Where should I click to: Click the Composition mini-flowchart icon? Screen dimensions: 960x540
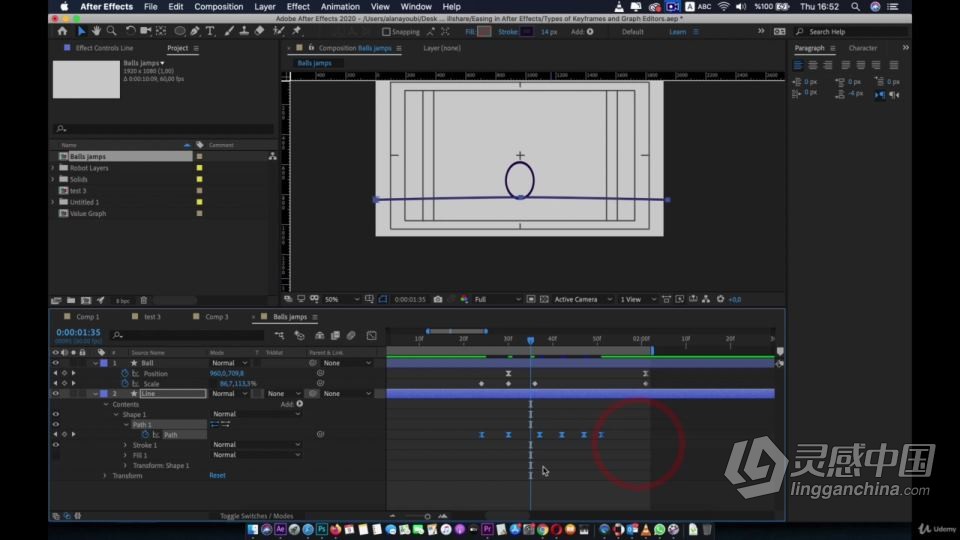[x=279, y=336]
